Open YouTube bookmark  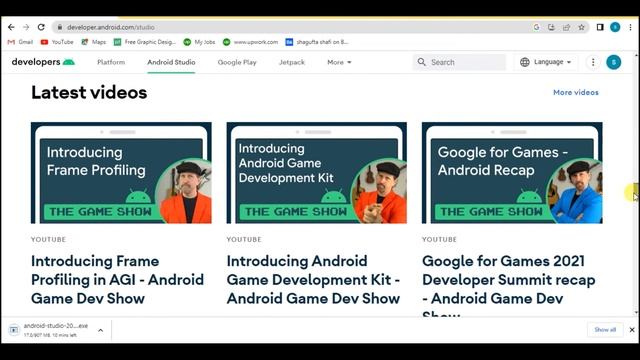tap(57, 42)
